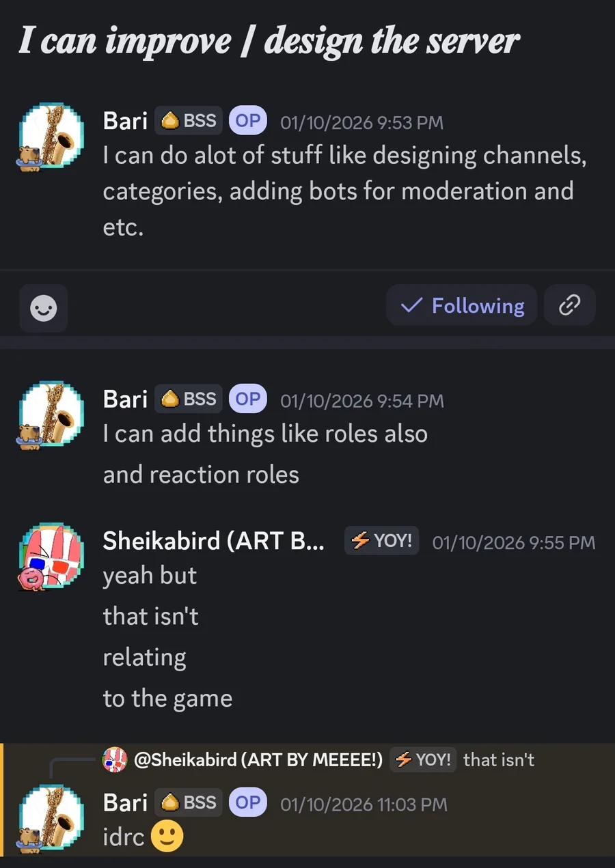
Task: Jump to replied message via @Sheikabird preview
Action: (x=258, y=759)
